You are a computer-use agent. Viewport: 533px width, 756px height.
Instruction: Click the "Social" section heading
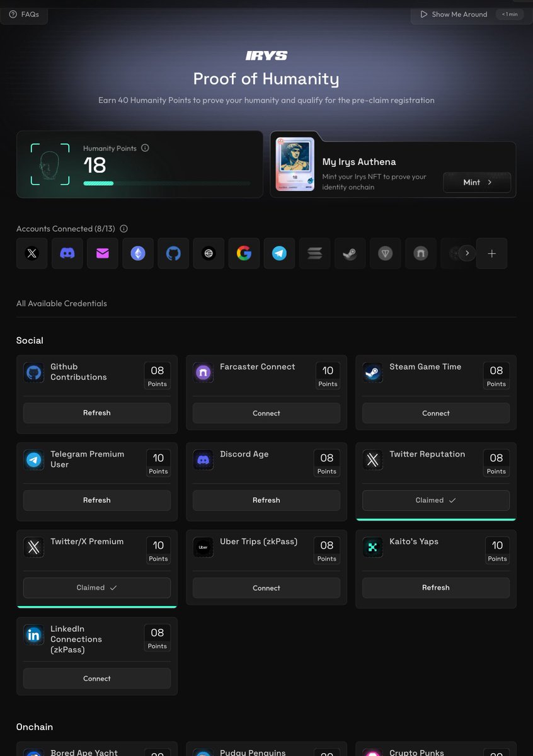tap(30, 341)
